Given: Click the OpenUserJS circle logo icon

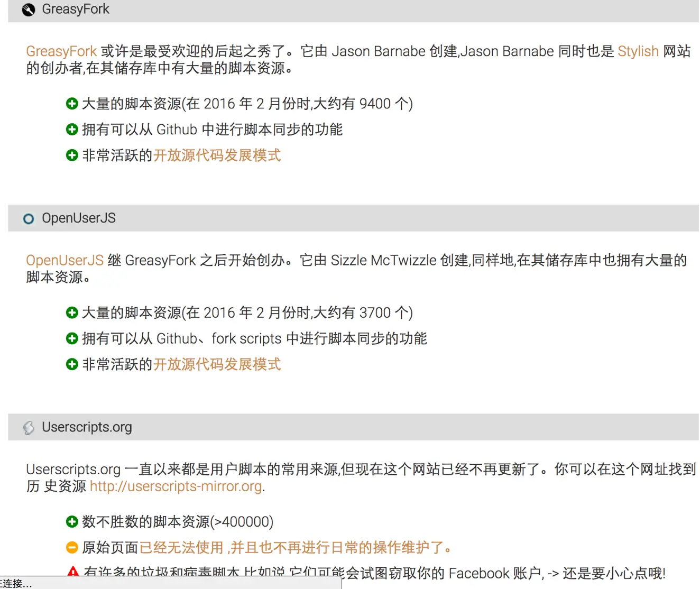Looking at the screenshot, I should pyautogui.click(x=29, y=219).
